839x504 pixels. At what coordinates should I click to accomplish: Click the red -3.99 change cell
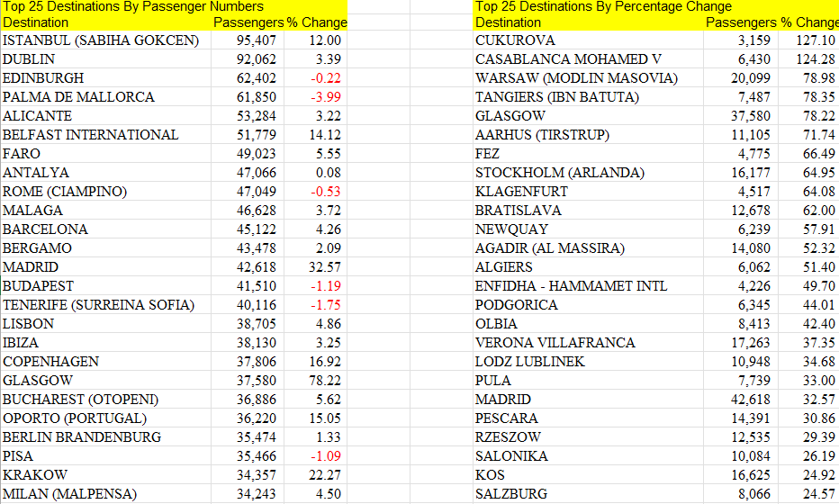(315, 97)
